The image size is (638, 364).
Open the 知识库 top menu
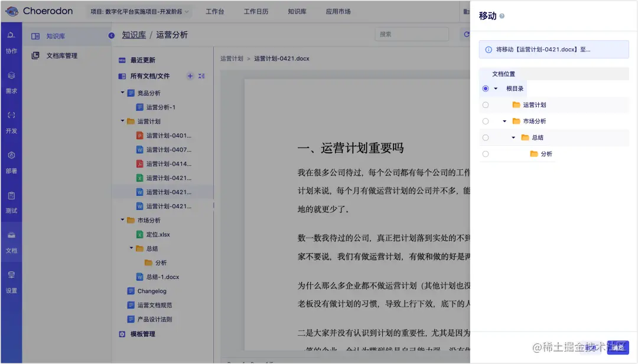coord(297,12)
